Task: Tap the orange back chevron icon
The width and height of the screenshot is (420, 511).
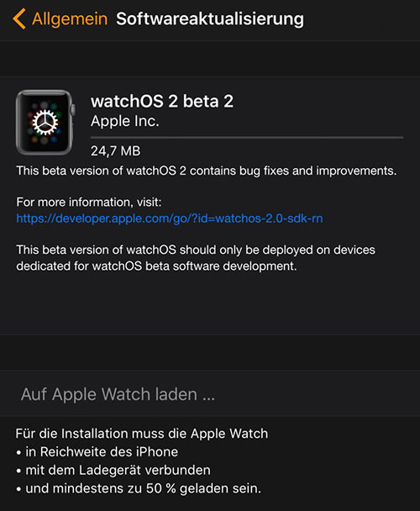Action: pyautogui.click(x=19, y=18)
